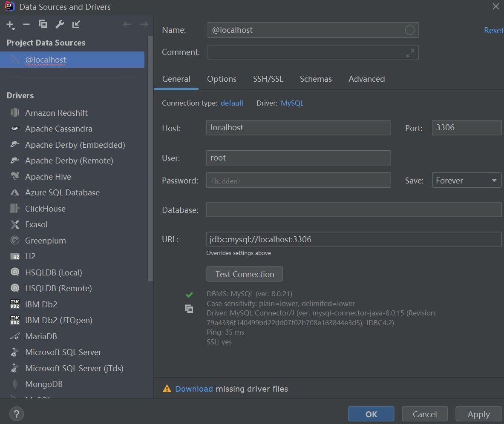Click the Duplicate data source icon

coord(43,24)
